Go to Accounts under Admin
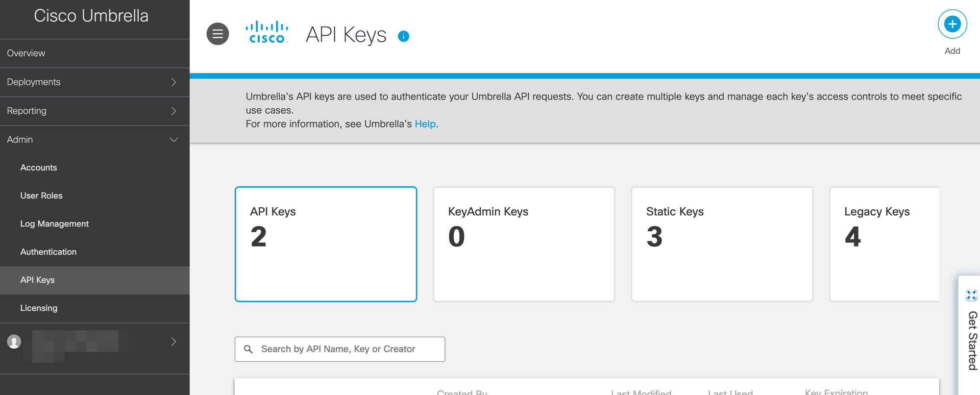Image resolution: width=980 pixels, height=395 pixels. click(39, 168)
